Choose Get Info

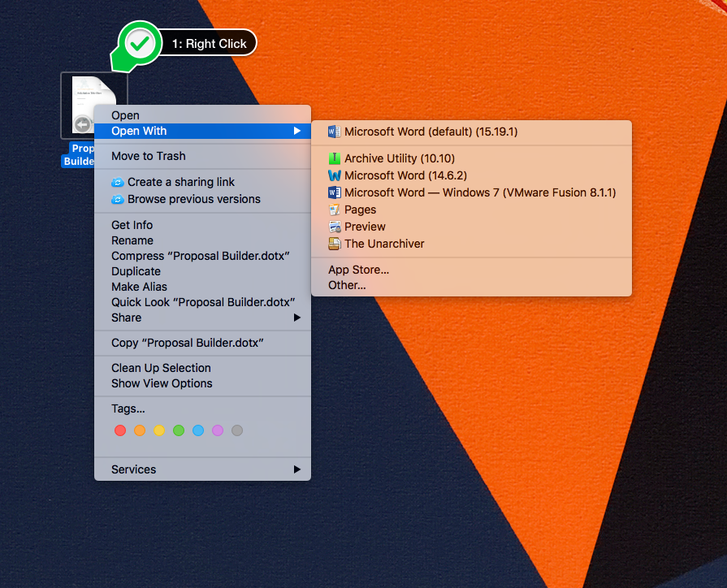pyautogui.click(x=202, y=225)
